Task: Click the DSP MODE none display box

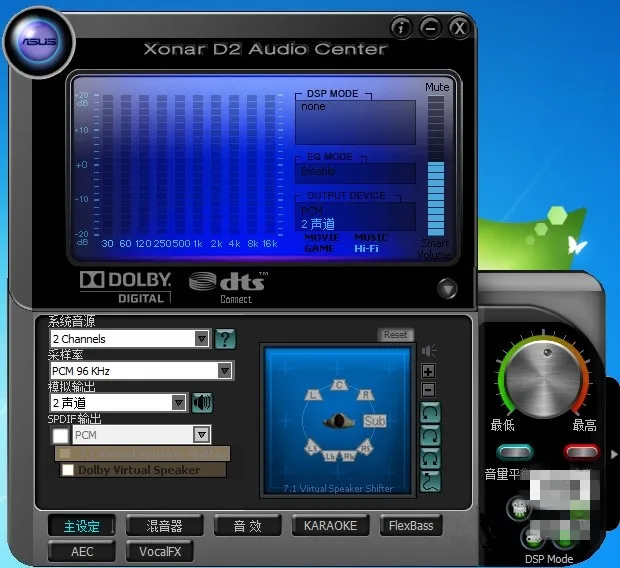Action: pos(355,122)
